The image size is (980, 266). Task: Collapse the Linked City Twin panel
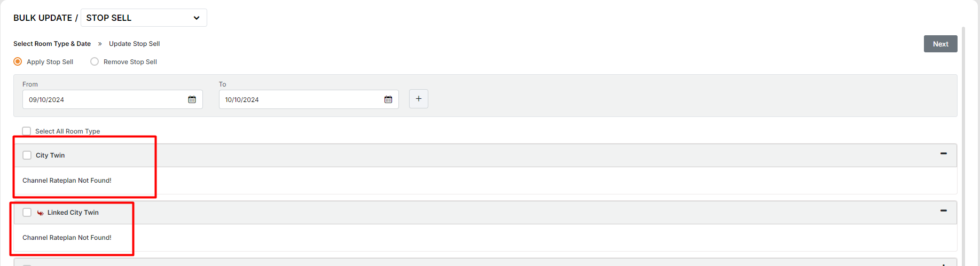click(943, 211)
